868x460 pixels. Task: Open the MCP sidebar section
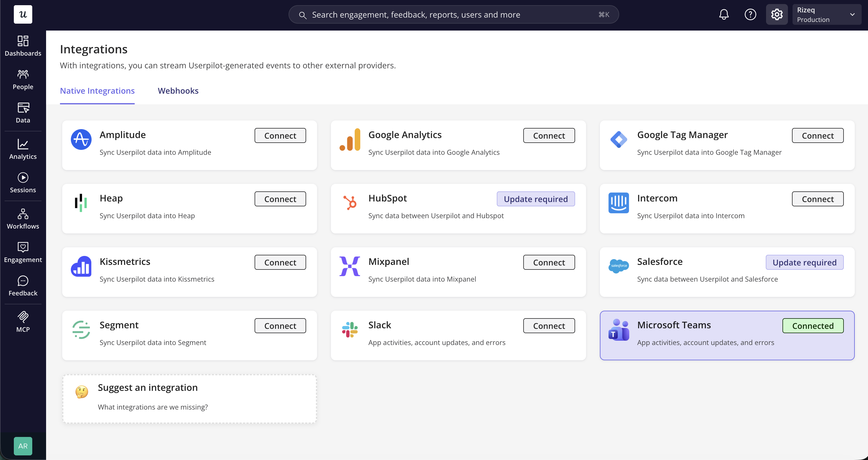[23, 322]
